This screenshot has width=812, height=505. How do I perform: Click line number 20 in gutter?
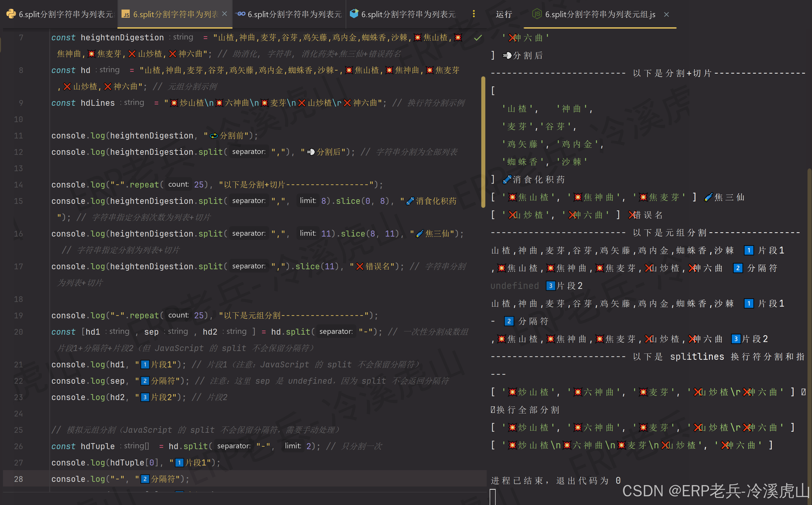[18, 332]
